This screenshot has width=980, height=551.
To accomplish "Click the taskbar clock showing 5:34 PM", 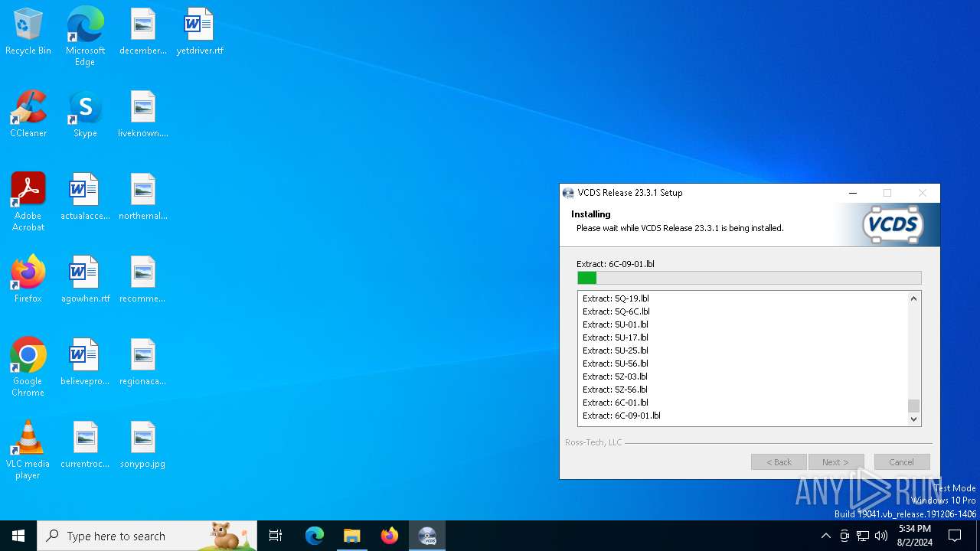I will click(915, 536).
